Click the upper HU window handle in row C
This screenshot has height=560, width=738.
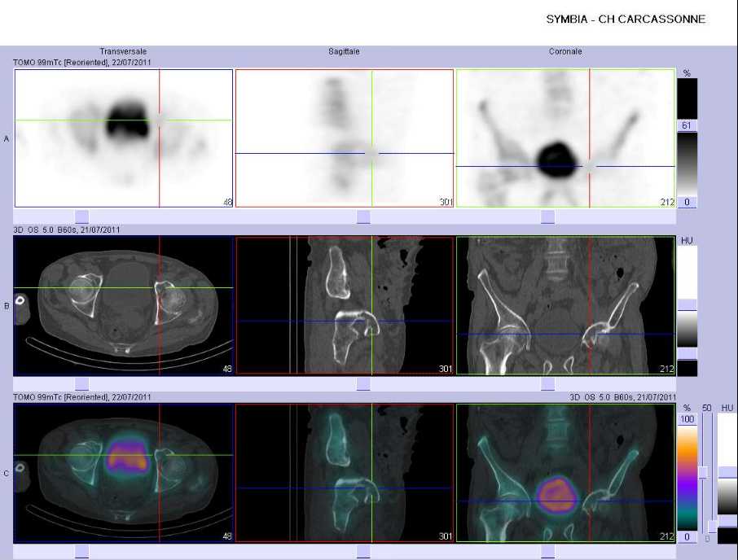coord(727,473)
